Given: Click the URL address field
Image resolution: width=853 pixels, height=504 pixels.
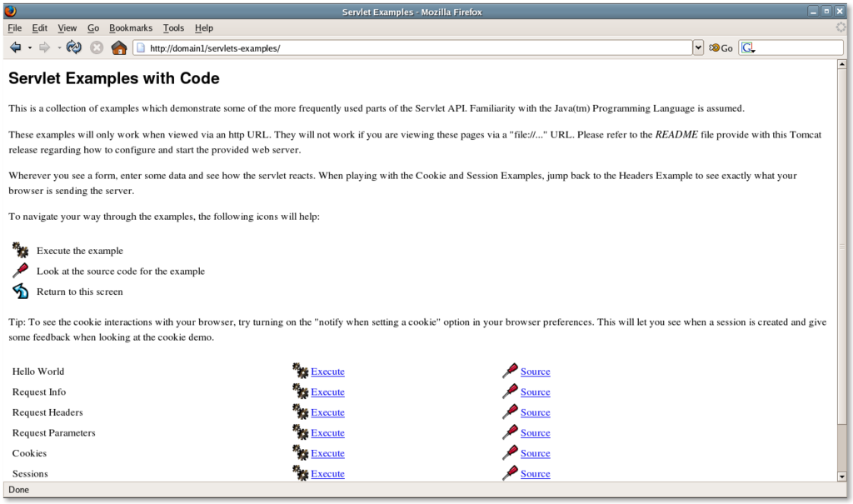Looking at the screenshot, I should point(417,48).
